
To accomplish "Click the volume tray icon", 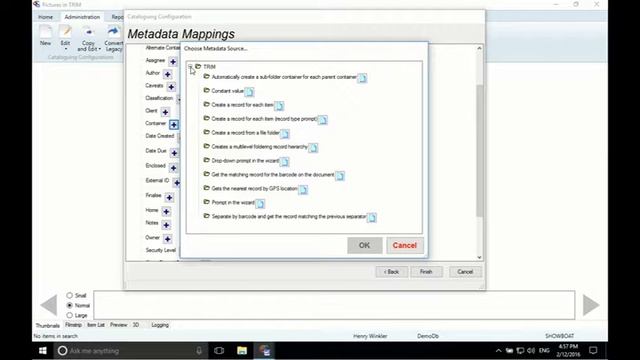I will pos(531,351).
